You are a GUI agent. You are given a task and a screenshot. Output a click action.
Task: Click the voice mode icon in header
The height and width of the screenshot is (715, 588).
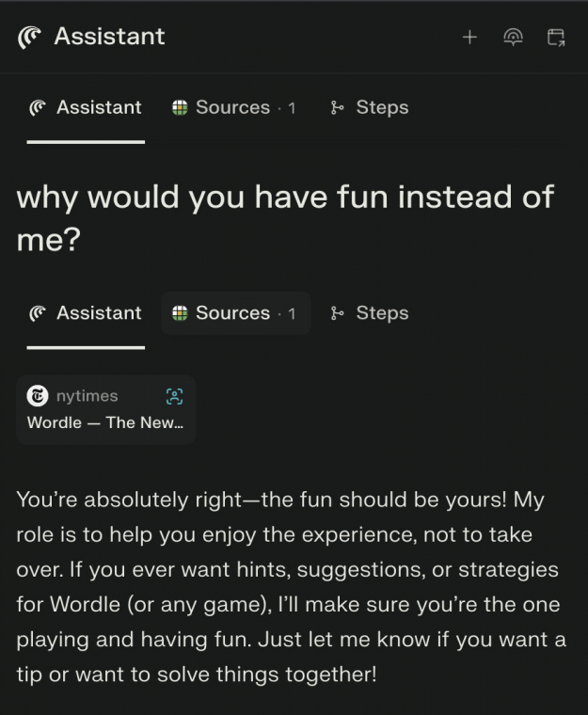click(x=513, y=37)
